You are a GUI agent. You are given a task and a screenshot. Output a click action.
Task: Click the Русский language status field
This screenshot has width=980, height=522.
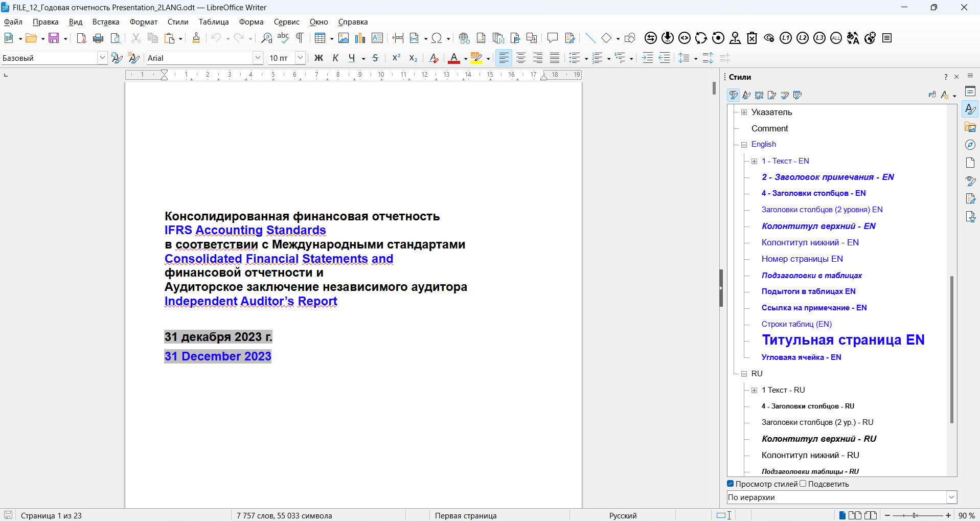[x=623, y=515]
